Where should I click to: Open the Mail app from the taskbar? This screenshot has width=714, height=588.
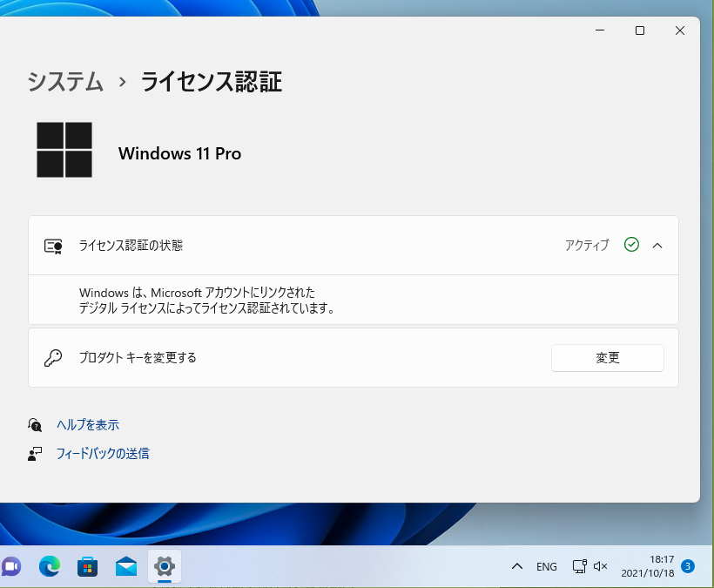(x=126, y=566)
